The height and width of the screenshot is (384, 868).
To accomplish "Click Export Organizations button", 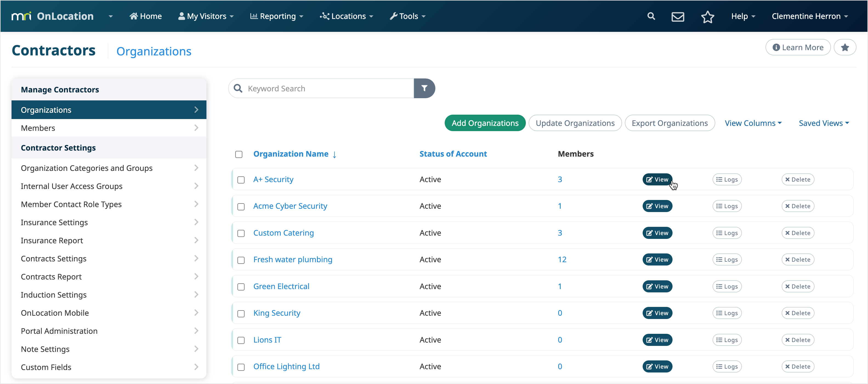I will point(669,123).
